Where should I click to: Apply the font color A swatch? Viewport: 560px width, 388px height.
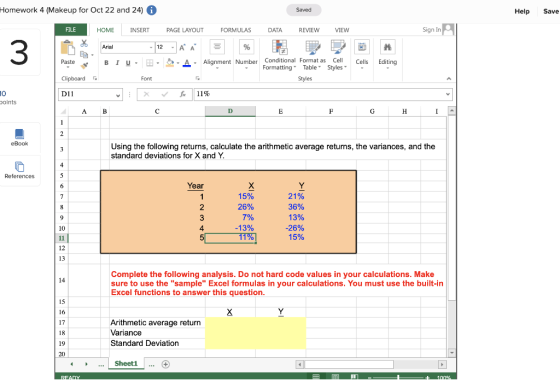pos(187,63)
